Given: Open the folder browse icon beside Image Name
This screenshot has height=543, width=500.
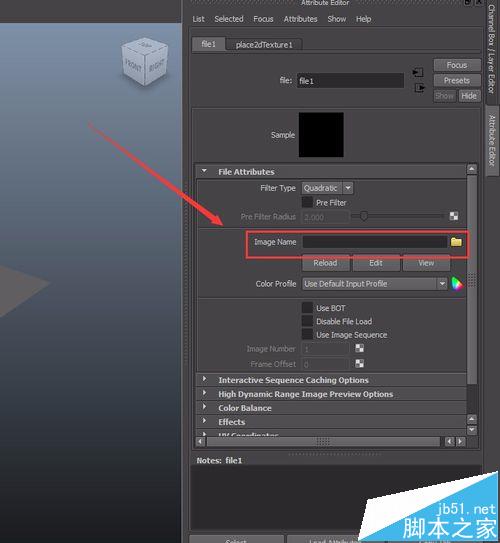Looking at the screenshot, I should tap(456, 242).
